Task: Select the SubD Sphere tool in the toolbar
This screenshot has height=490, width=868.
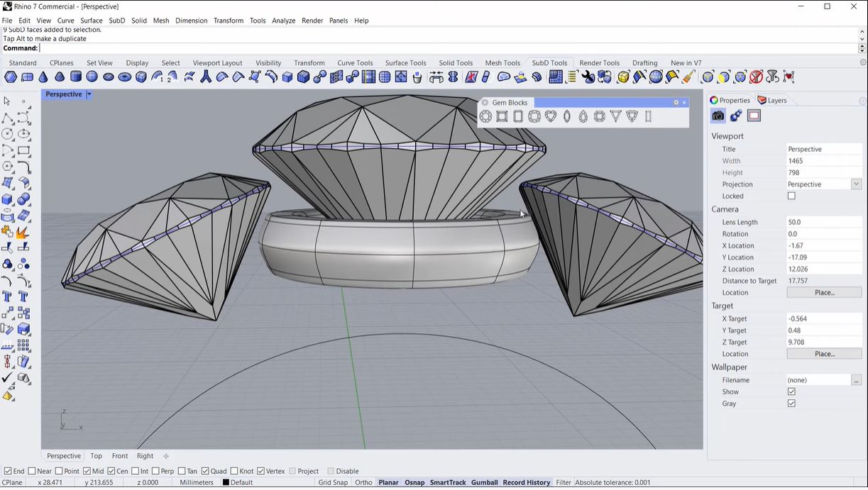Action: click(x=91, y=77)
